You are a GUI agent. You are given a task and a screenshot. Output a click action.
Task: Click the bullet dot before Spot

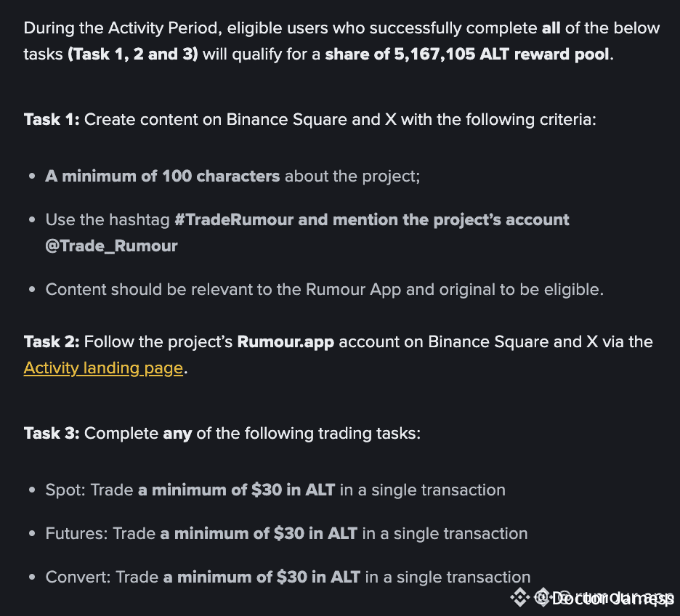[x=32, y=490]
